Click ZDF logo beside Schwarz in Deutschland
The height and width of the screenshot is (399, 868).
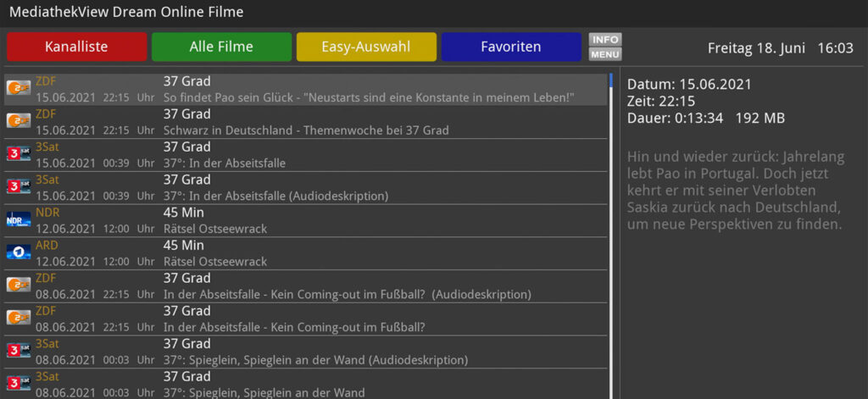(x=19, y=121)
